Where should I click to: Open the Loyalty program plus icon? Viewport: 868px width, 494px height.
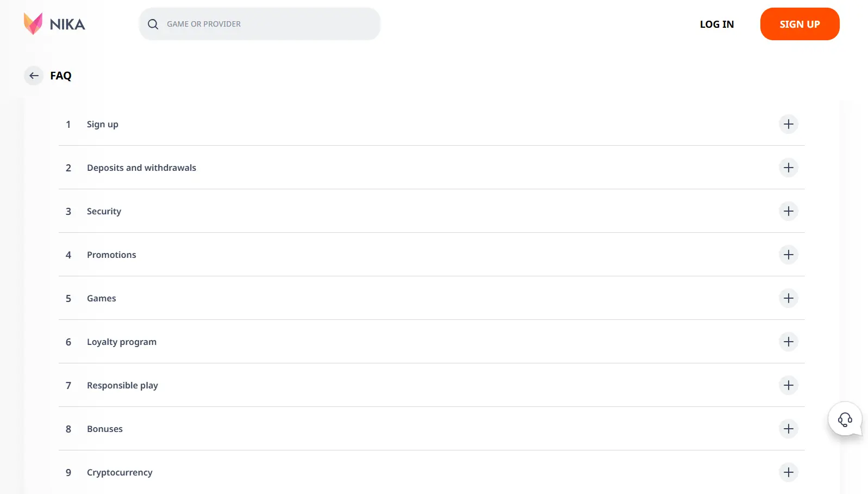788,342
